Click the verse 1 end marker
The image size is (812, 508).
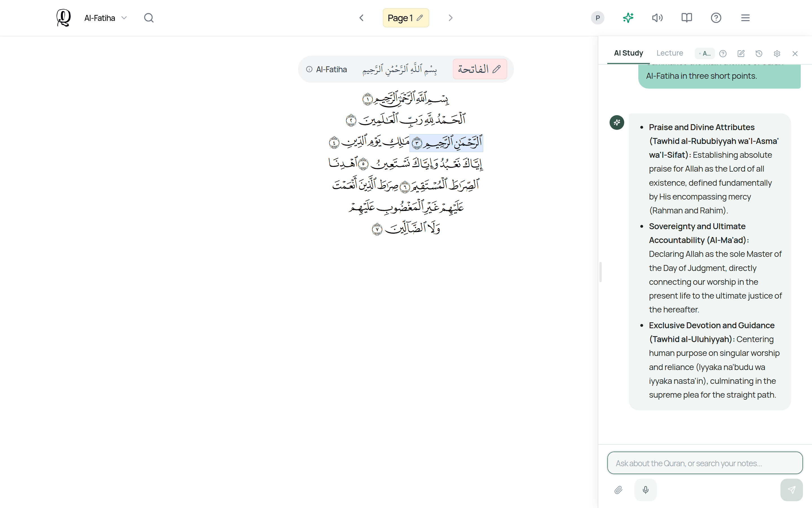point(367,99)
